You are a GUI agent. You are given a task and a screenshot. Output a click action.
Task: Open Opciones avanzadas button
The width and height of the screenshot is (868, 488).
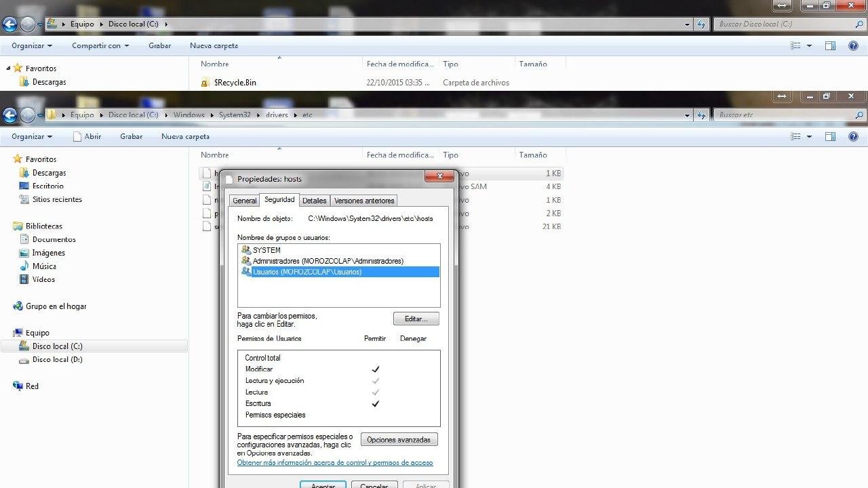399,440
